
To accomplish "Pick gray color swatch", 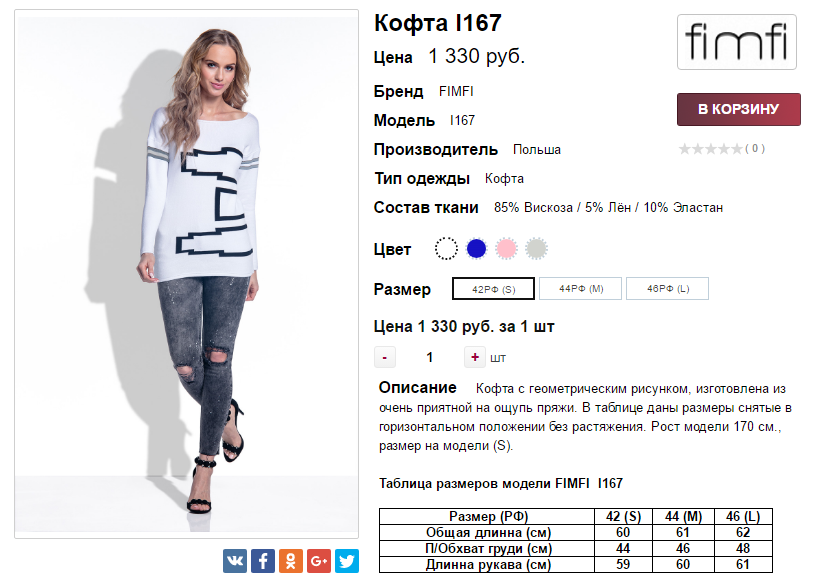I will [x=537, y=248].
